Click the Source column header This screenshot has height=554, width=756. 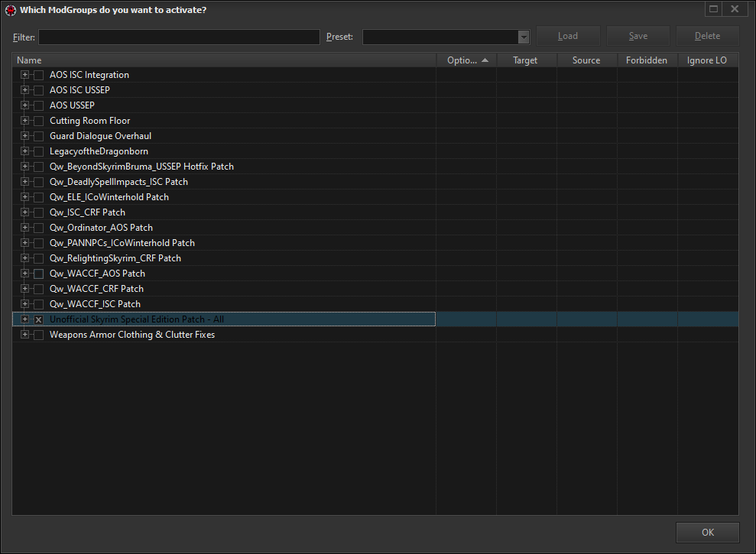(x=587, y=60)
